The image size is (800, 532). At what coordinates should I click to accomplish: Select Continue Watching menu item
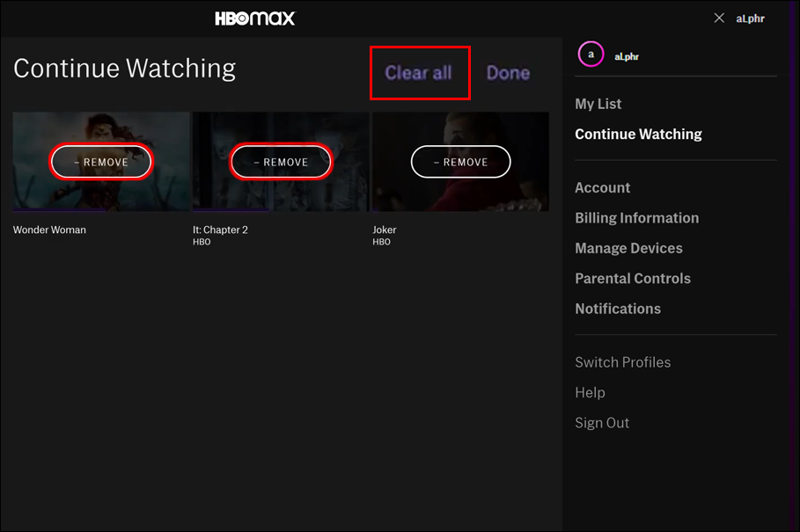click(638, 134)
